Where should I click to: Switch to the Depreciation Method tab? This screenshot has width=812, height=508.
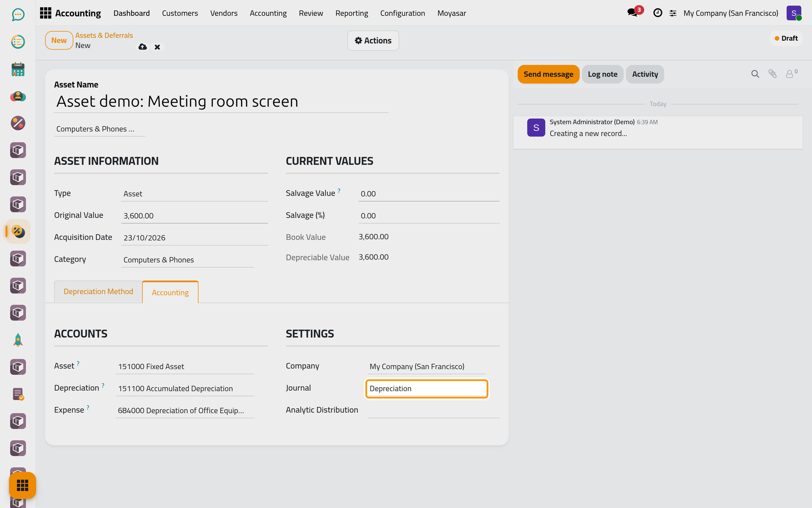pyautogui.click(x=99, y=292)
